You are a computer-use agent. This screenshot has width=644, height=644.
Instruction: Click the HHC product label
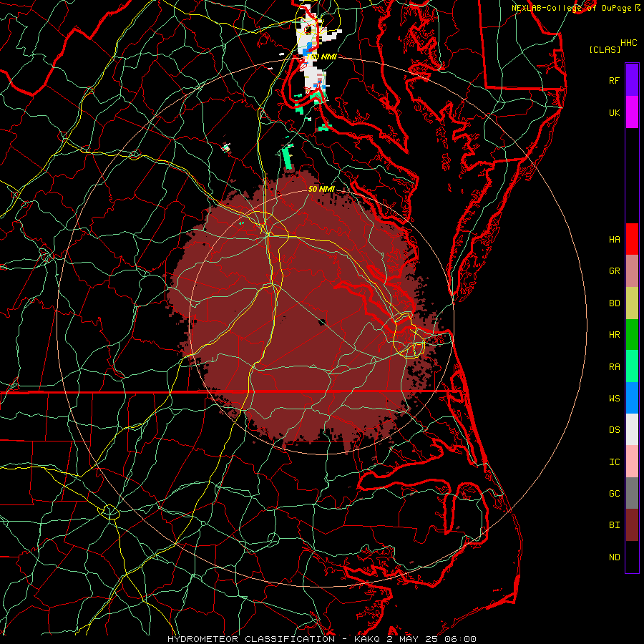628,43
